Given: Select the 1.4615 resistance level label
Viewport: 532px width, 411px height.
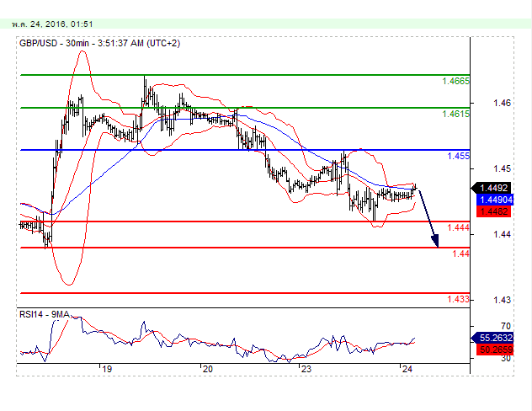Looking at the screenshot, I should pyautogui.click(x=455, y=114).
